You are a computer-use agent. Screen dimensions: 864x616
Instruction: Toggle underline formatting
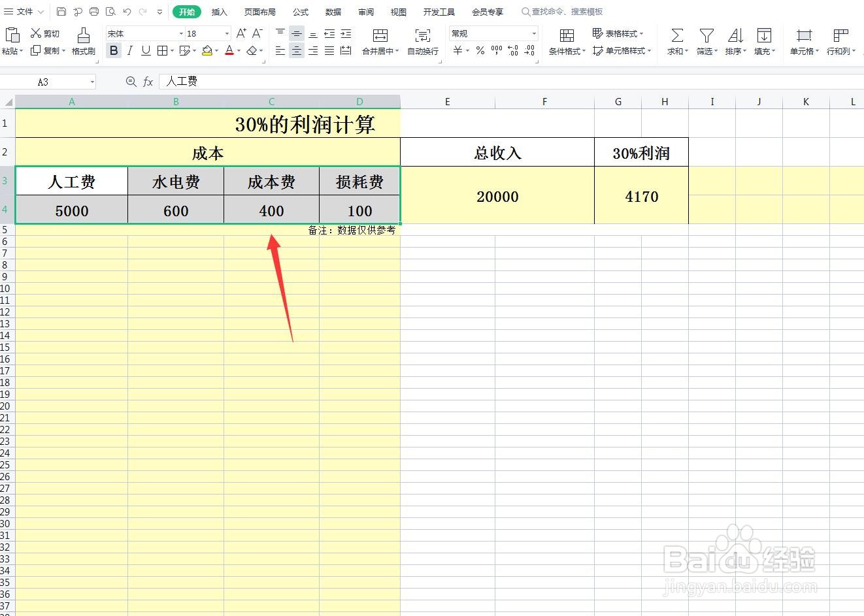tap(144, 50)
